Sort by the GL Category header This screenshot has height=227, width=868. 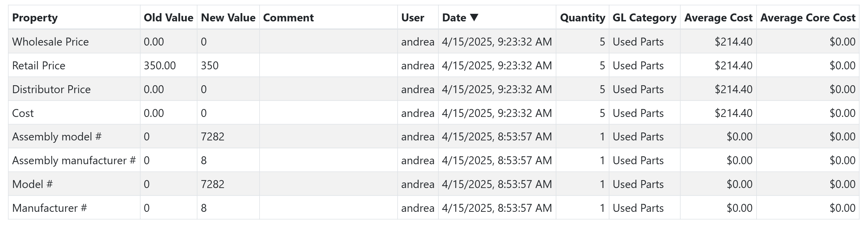click(644, 18)
